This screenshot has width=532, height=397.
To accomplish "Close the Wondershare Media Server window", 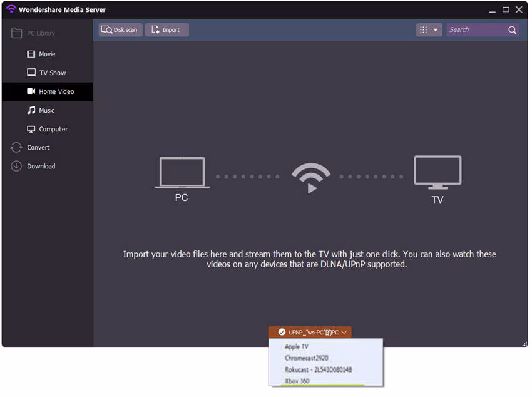I will click(x=519, y=9).
